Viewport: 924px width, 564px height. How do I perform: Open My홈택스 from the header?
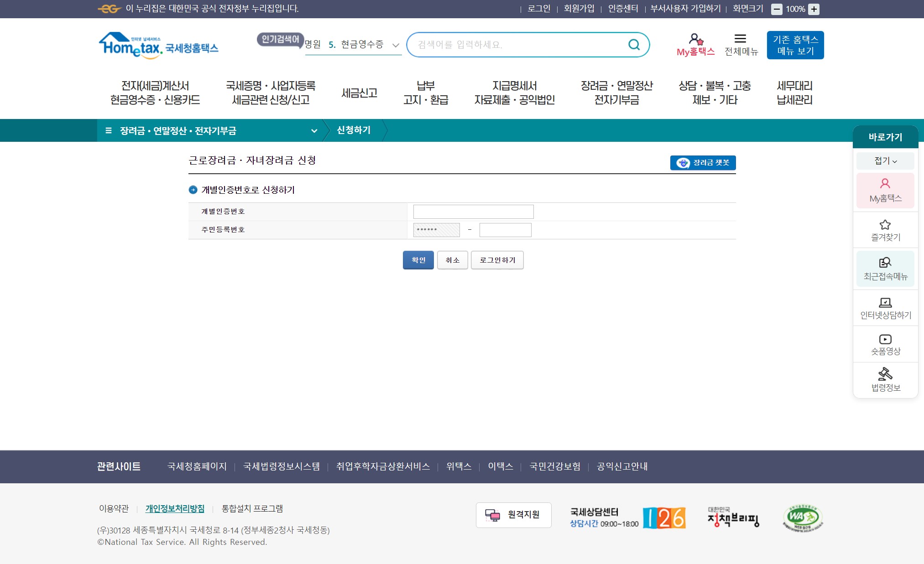tap(695, 45)
